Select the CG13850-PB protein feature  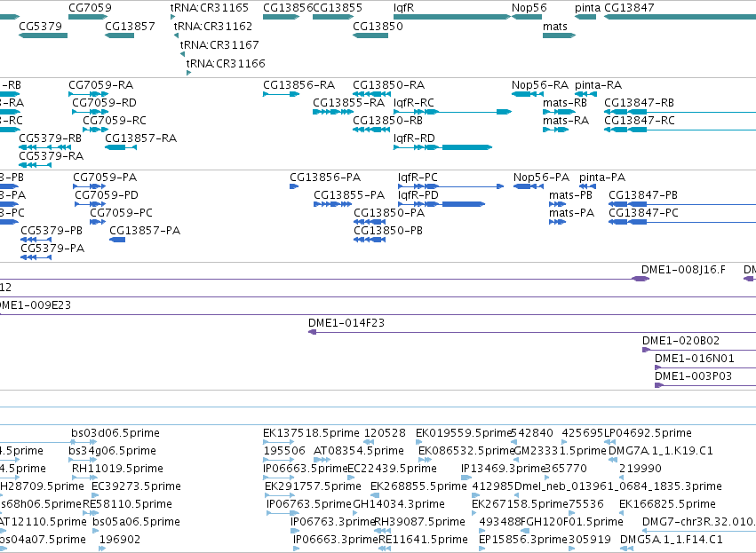[370, 240]
